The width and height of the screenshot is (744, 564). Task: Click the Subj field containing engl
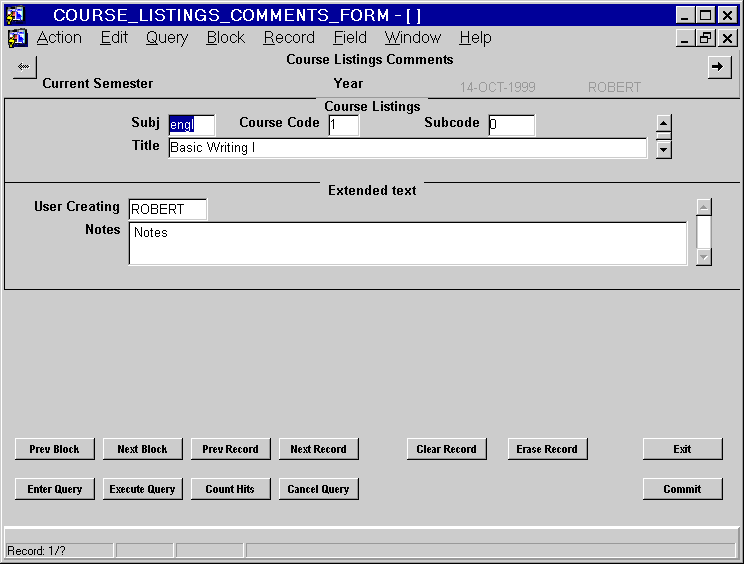pos(191,125)
